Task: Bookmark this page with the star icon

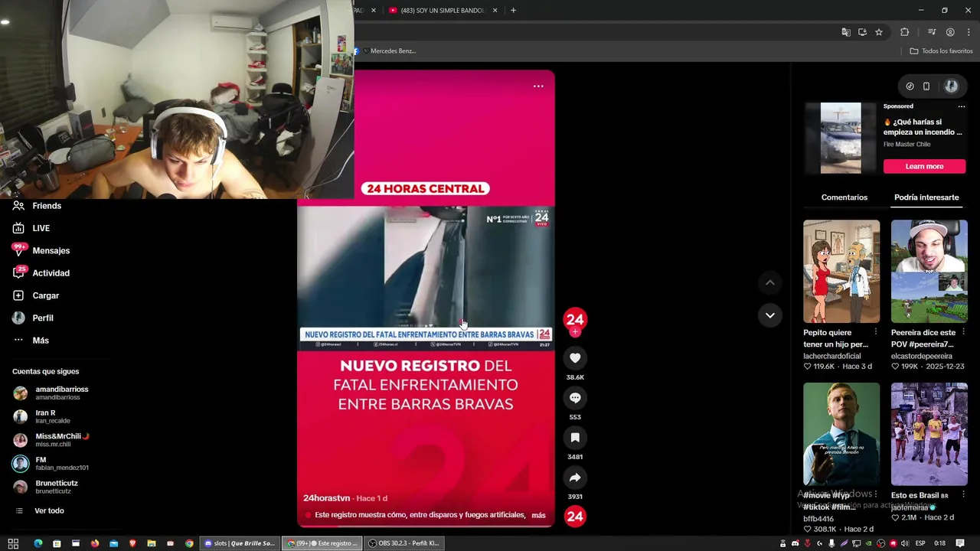Action: coord(879,32)
